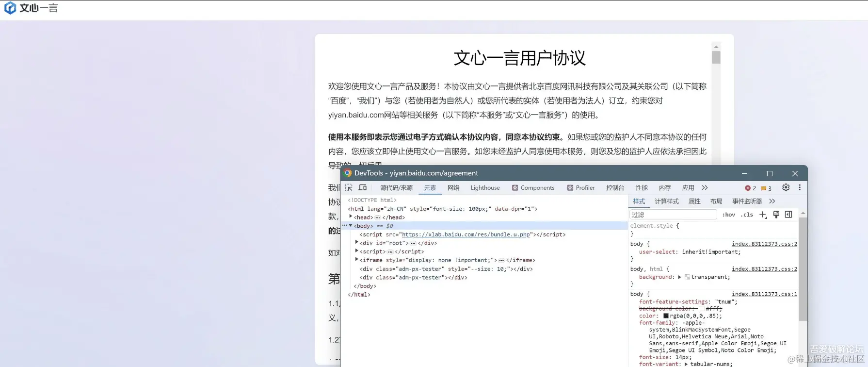This screenshot has height=367, width=868.
Task: Open the 属性 sidebar tab
Action: [x=694, y=201]
